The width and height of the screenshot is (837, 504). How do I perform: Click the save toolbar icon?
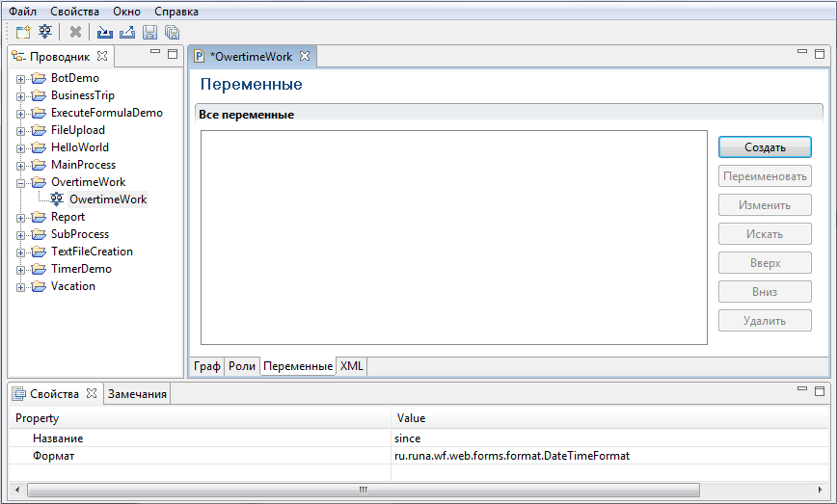(x=149, y=33)
